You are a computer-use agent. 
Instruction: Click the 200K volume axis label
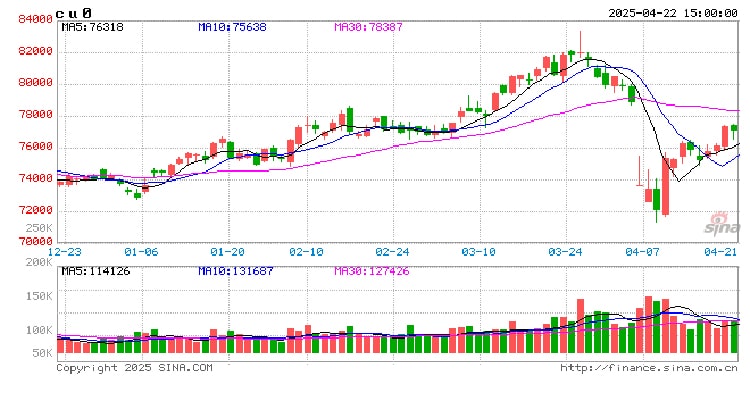click(x=38, y=263)
